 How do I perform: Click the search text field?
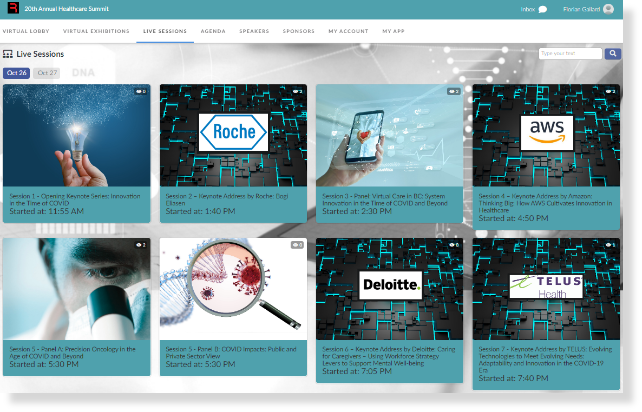pos(570,54)
